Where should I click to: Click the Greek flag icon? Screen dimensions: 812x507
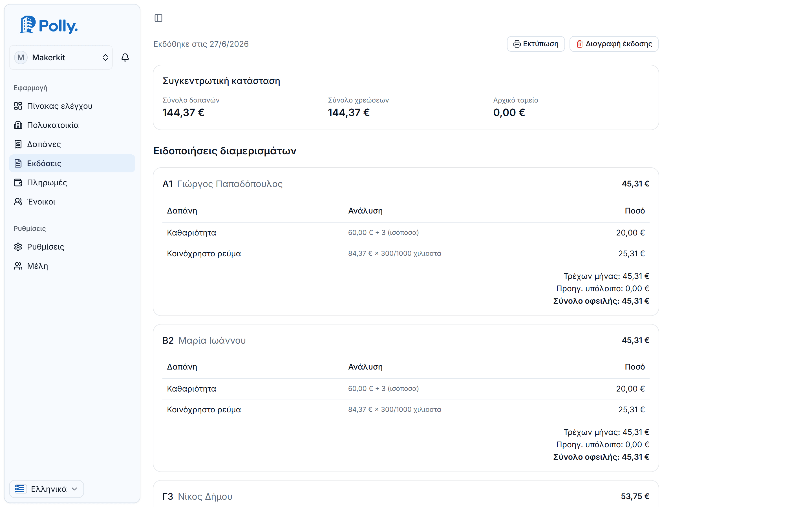(20, 489)
